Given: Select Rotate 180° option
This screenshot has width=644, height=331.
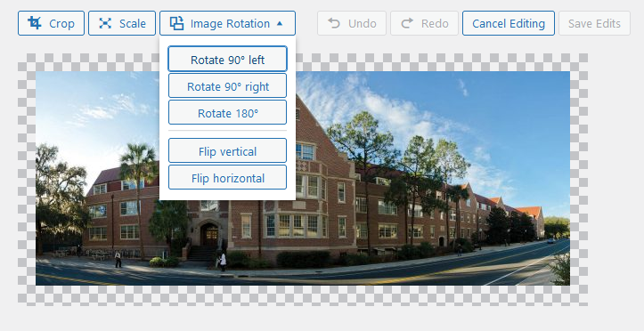Looking at the screenshot, I should 227,112.
